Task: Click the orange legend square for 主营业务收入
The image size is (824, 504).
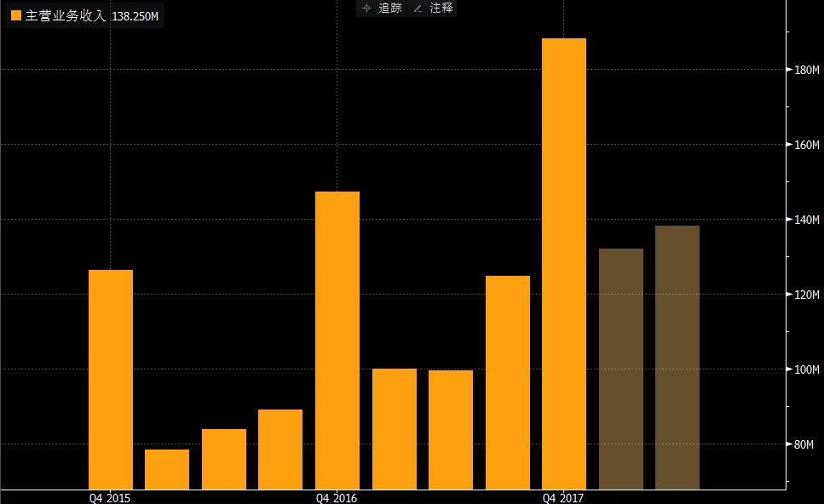Action: (15, 16)
